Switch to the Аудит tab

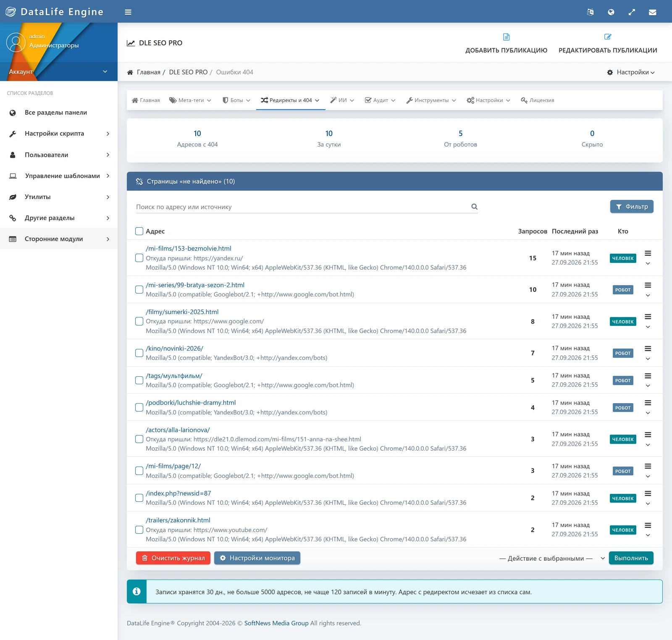pos(380,100)
